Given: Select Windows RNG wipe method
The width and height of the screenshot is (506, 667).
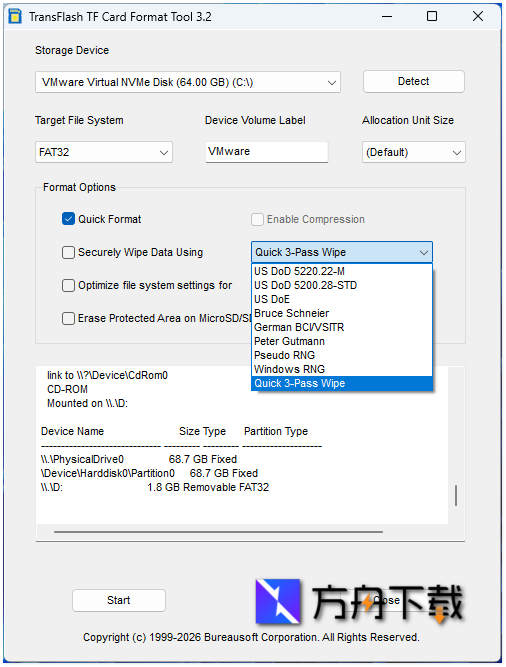Looking at the screenshot, I should click(x=342, y=369).
